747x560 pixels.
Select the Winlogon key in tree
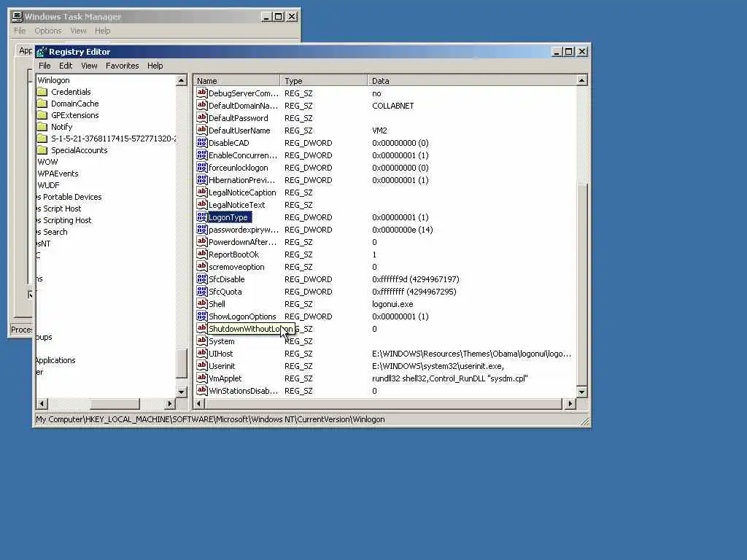tap(53, 80)
